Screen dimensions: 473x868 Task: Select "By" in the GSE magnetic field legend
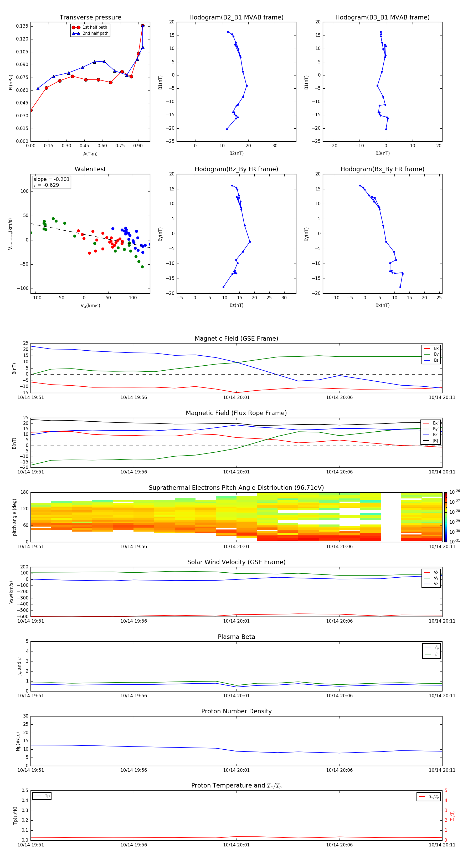click(x=431, y=355)
